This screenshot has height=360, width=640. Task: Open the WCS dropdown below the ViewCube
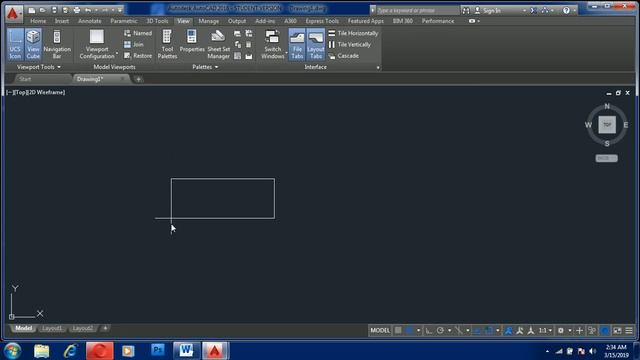click(x=606, y=158)
